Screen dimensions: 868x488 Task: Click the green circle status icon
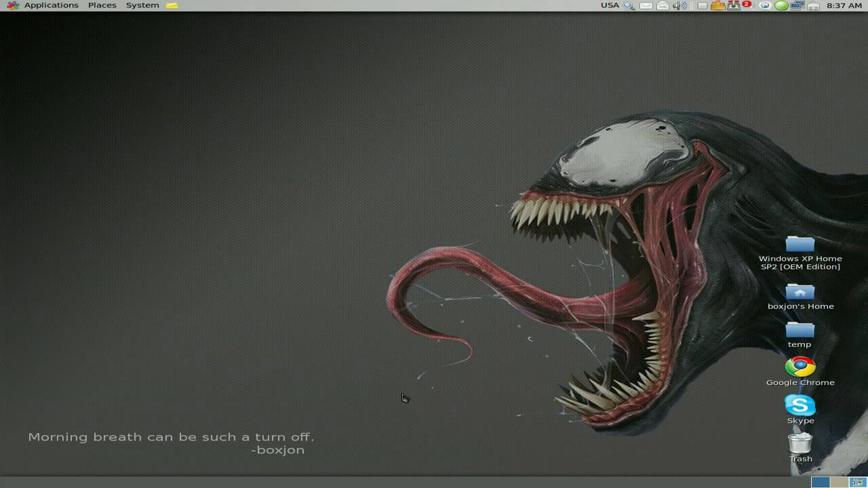[781, 5]
